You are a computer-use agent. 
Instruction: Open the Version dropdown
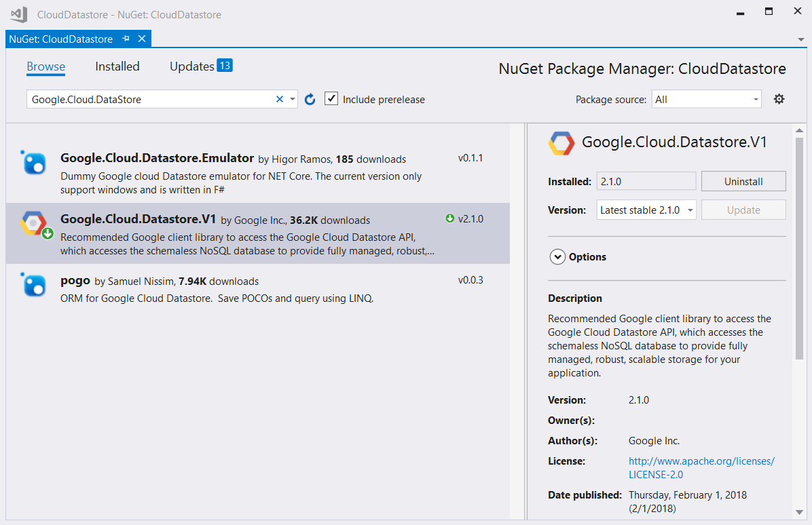[x=646, y=210]
